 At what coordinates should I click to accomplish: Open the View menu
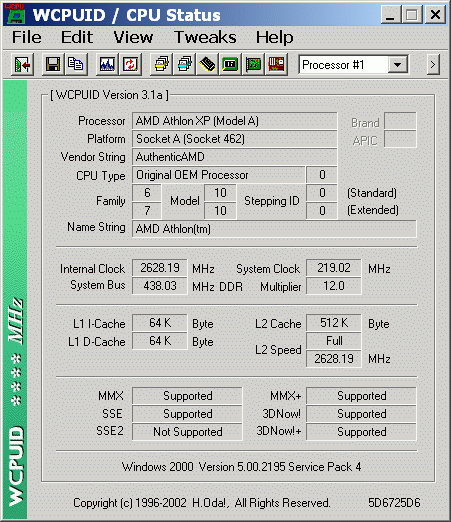tap(133, 37)
